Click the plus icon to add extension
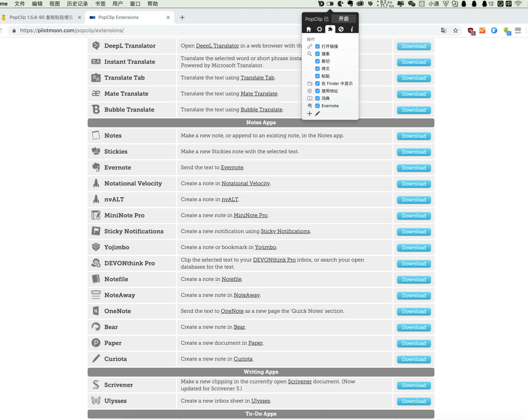The height and width of the screenshot is (420, 528). [x=310, y=114]
